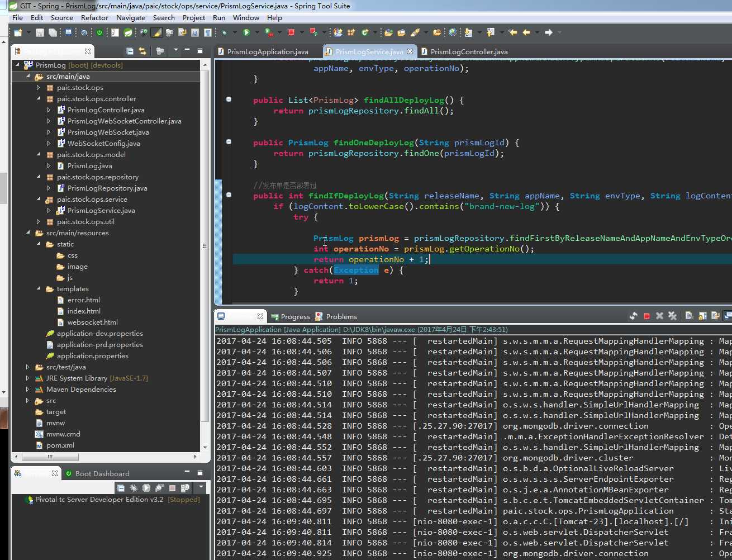Open the Progress view tab
The height and width of the screenshot is (560, 732).
tap(290, 316)
